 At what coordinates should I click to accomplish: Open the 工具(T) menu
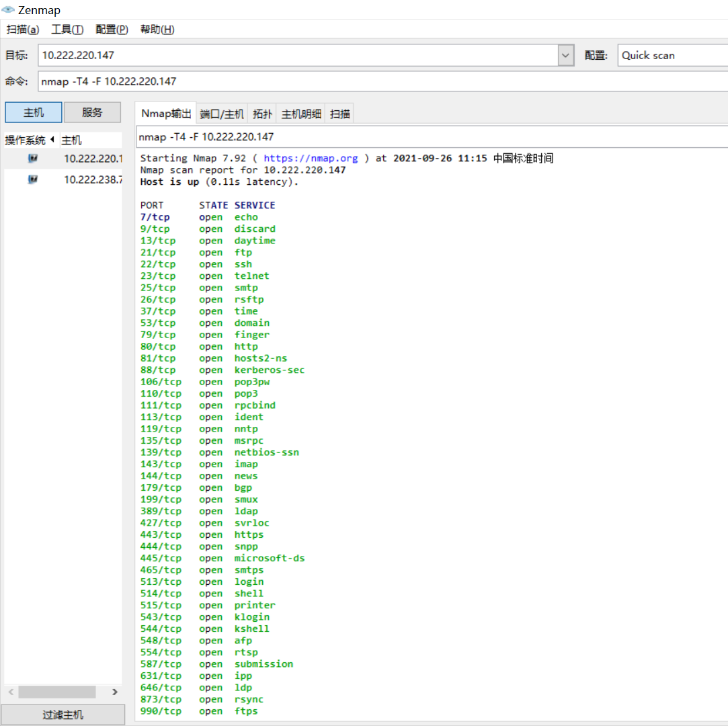(67, 30)
